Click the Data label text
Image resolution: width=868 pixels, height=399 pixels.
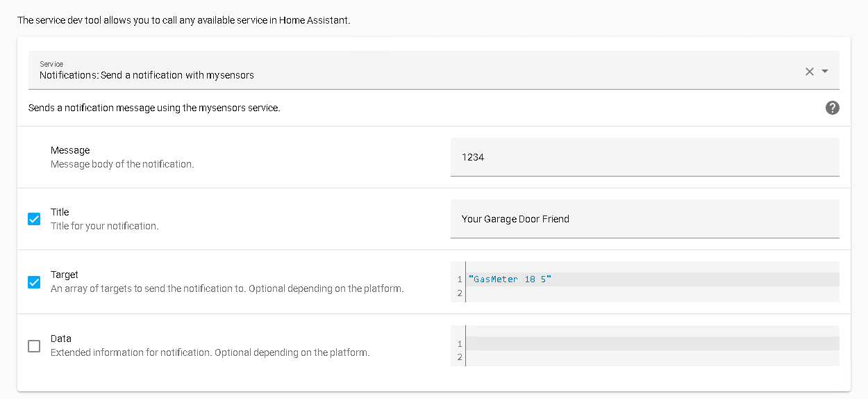tap(61, 339)
